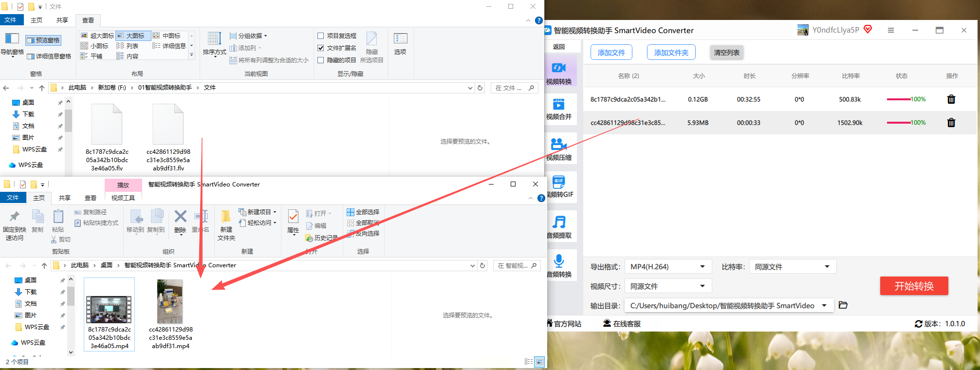Toggle the 详细信息窗格 details pane
This screenshot has height=370, width=980.
click(x=49, y=56)
